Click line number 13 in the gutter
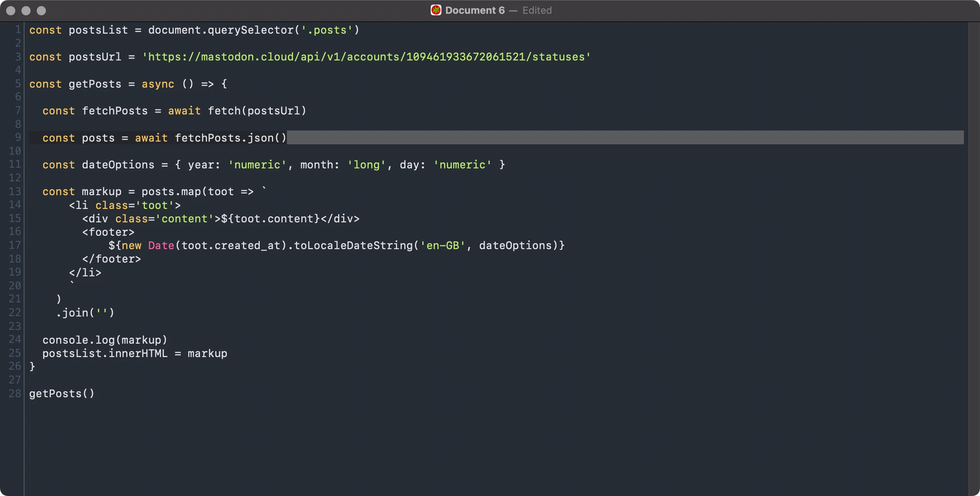Image resolution: width=980 pixels, height=496 pixels. point(15,191)
